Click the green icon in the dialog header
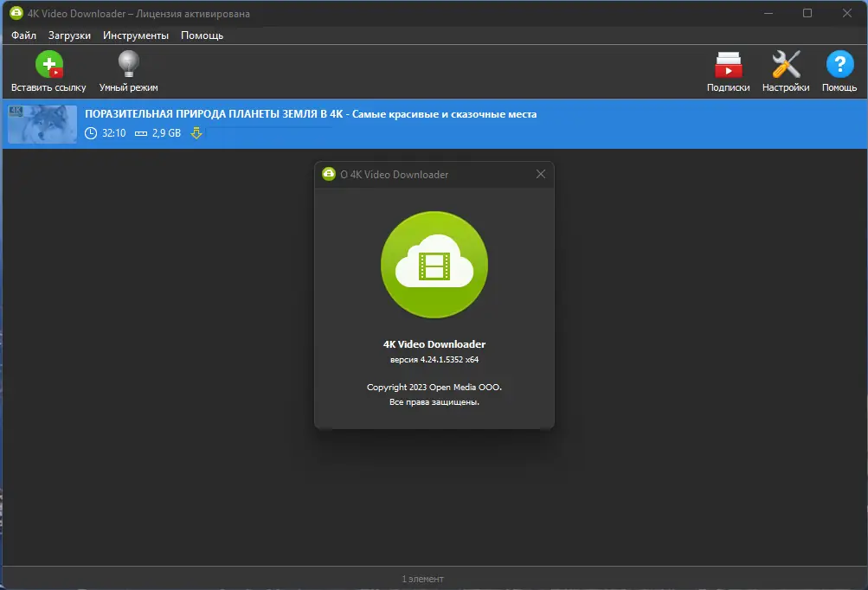The height and width of the screenshot is (590, 868). coord(329,174)
